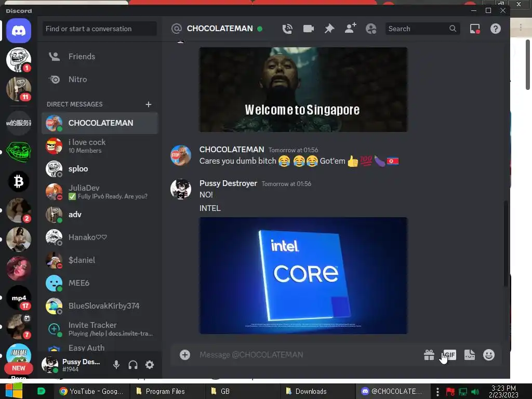
Task: Open the 'i love cock' group chat
Action: pyautogui.click(x=100, y=146)
